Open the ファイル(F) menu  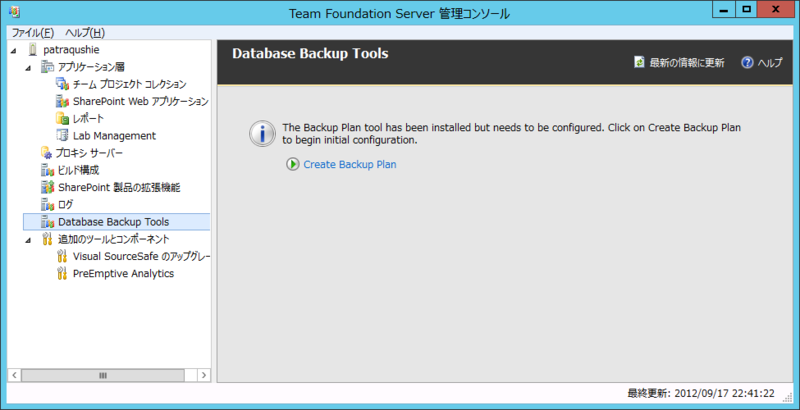33,33
